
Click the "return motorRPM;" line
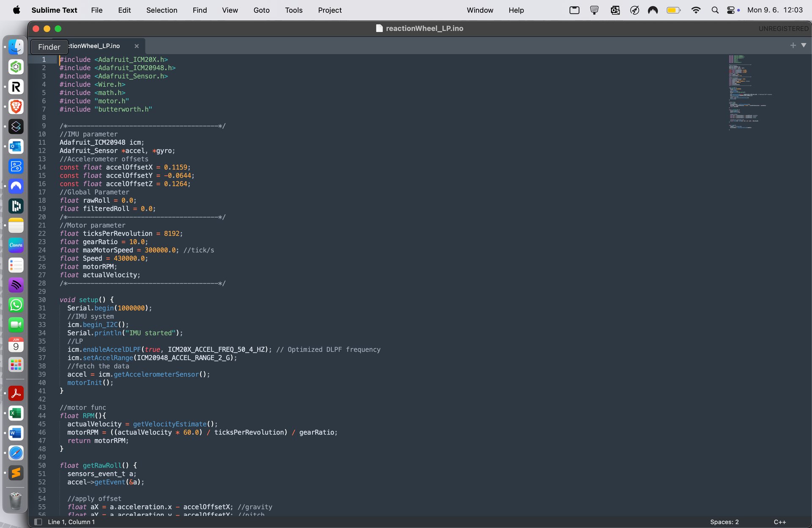pyautogui.click(x=98, y=441)
